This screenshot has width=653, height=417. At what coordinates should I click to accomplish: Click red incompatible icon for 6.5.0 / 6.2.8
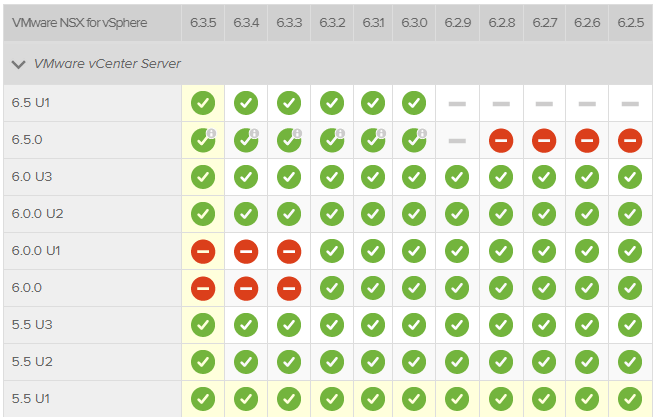501,140
